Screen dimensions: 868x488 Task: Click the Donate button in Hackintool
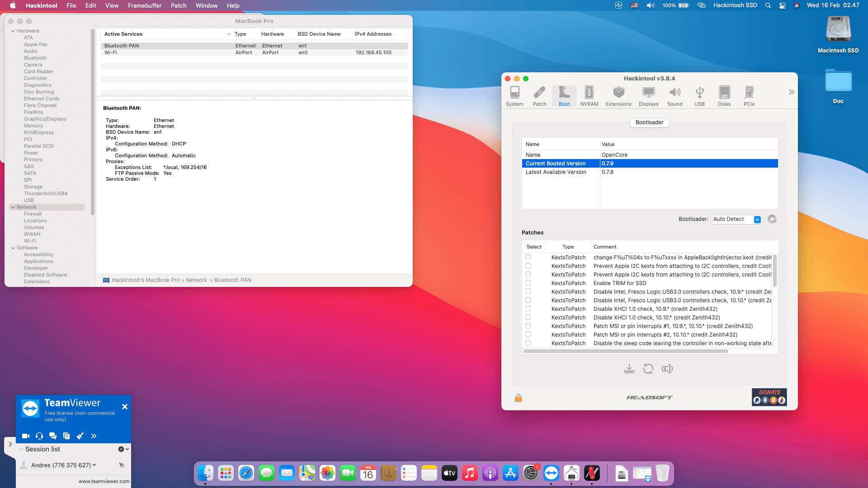[769, 397]
